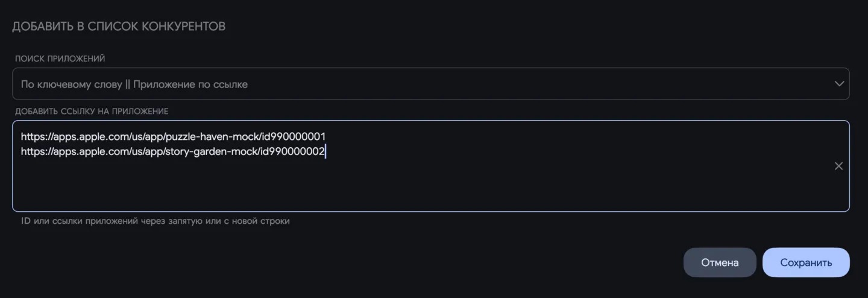Click the ДОБАВИТЬ В СПИСОК КОНКУРЕНТОВ heading
Image resolution: width=868 pixels, height=298 pixels.
click(x=119, y=27)
